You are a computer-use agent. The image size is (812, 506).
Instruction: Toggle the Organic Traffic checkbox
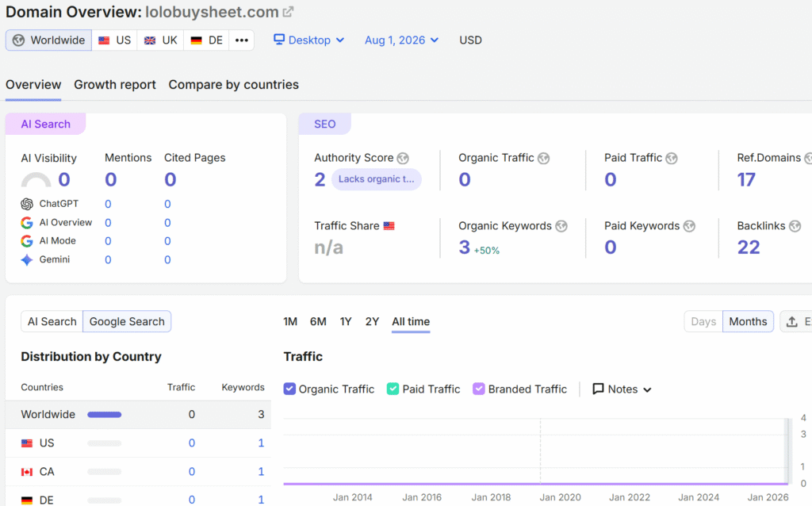click(x=289, y=389)
